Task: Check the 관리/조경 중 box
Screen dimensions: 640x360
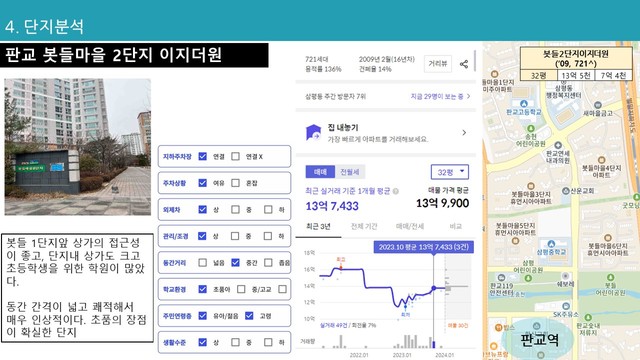Action: pos(236,236)
